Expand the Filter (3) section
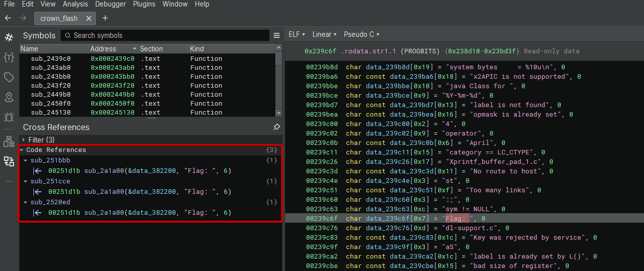Image resolution: width=644 pixels, height=271 pixels. point(23,140)
